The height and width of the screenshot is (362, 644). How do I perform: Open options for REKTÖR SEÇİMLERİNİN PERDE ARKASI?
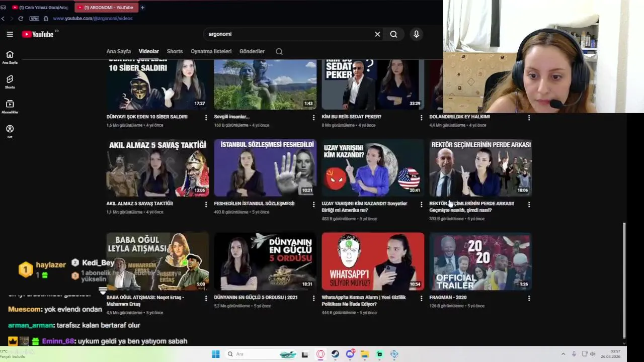(529, 205)
